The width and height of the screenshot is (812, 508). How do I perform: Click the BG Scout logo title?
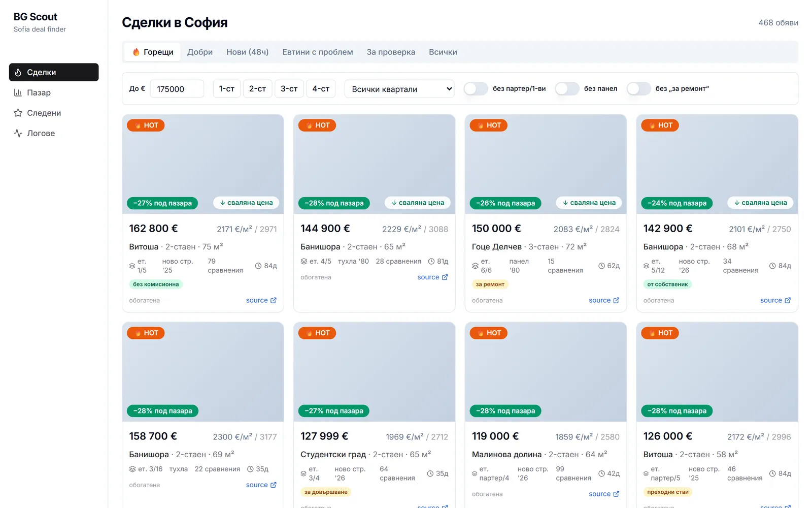[36, 17]
